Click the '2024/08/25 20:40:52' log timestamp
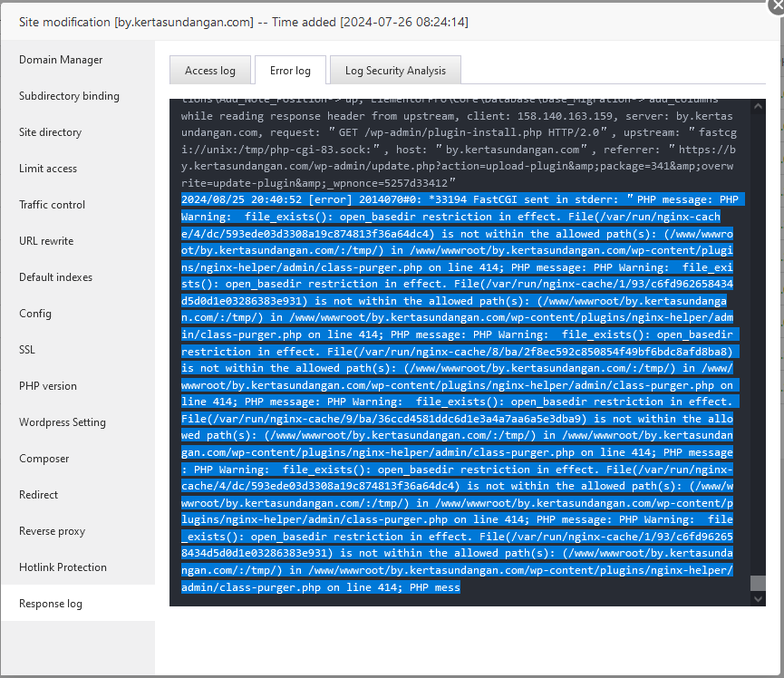The height and width of the screenshot is (678, 784). pyautogui.click(x=241, y=199)
